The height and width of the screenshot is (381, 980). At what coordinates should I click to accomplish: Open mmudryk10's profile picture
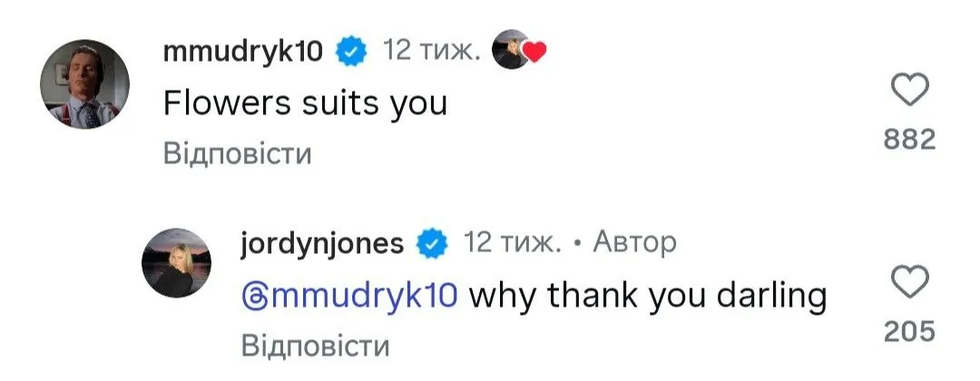coord(84,83)
